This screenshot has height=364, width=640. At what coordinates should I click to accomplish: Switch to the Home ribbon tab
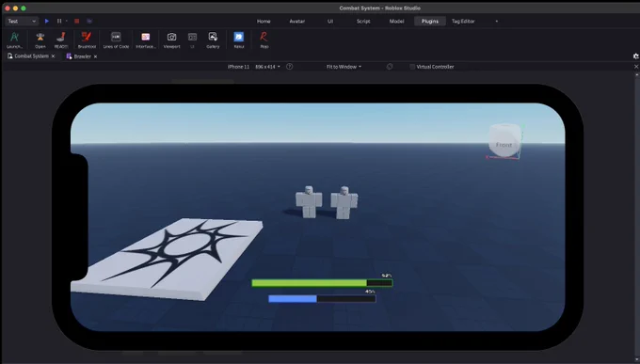[264, 22]
